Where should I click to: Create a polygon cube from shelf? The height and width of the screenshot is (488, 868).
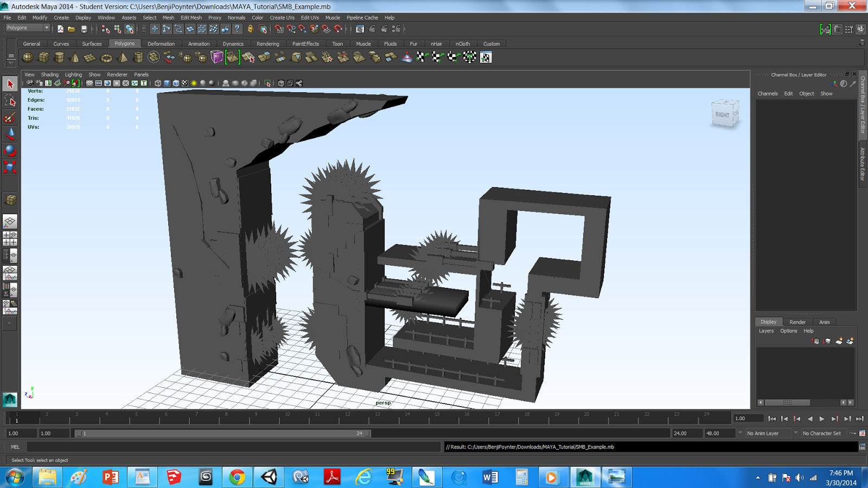click(43, 57)
